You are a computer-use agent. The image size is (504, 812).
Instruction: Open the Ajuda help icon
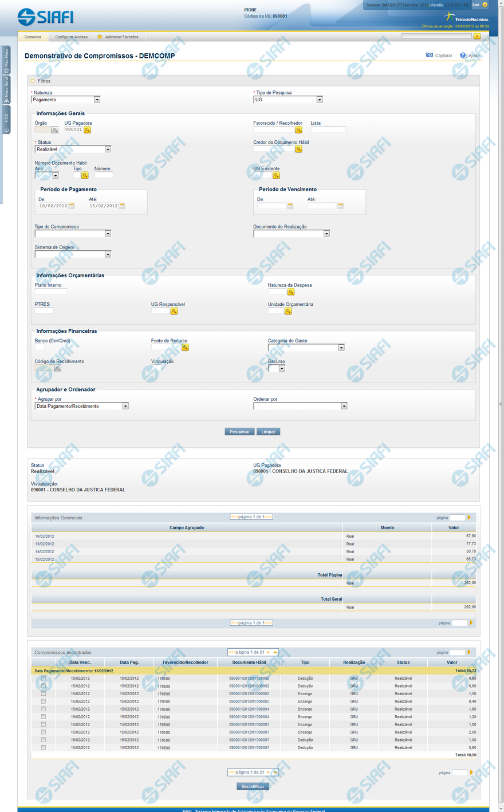click(463, 56)
